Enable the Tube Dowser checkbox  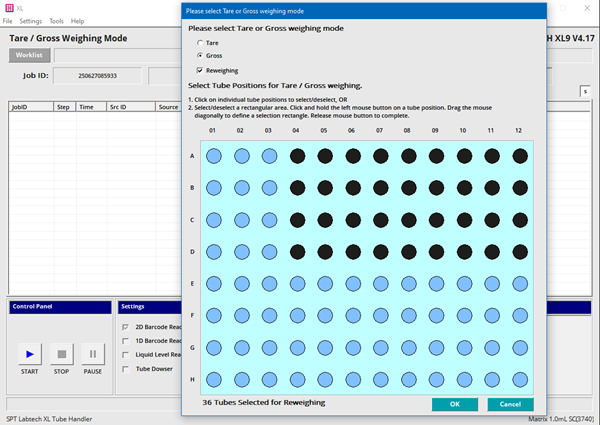pyautogui.click(x=125, y=369)
